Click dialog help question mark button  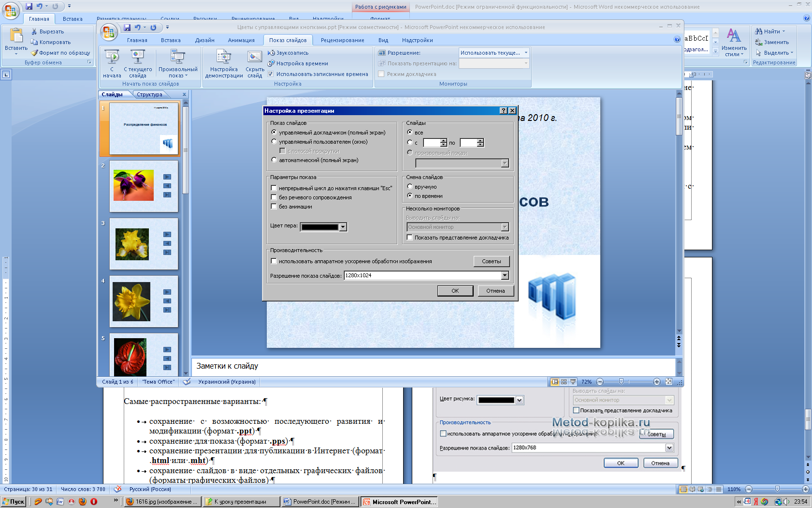[x=504, y=111]
